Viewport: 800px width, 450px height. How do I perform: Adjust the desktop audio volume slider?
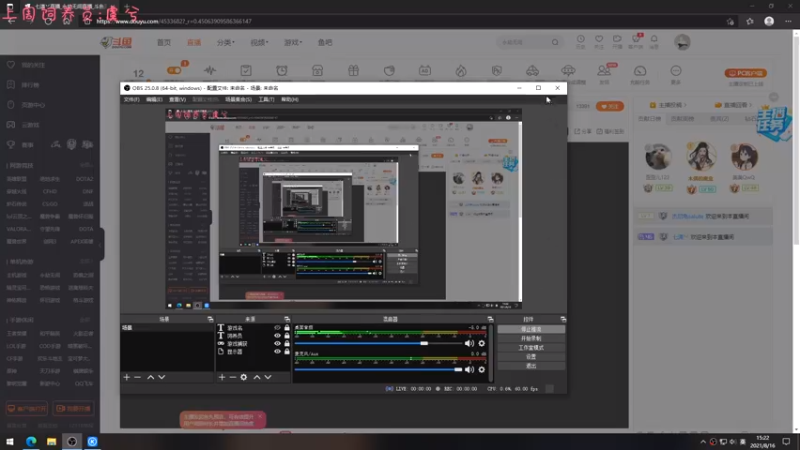tap(379, 343)
